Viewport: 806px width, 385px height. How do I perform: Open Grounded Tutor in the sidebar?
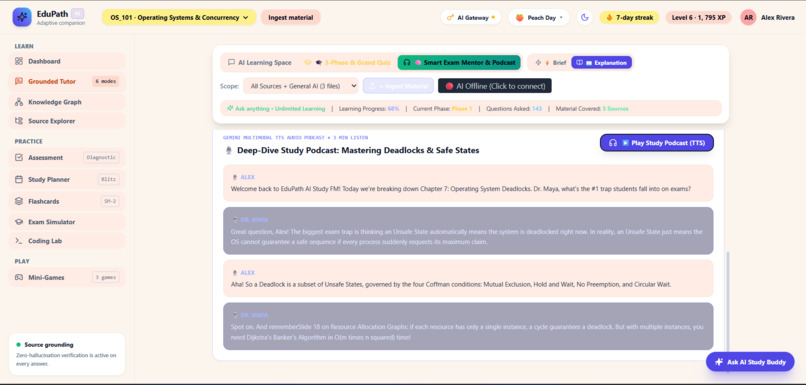(67, 81)
